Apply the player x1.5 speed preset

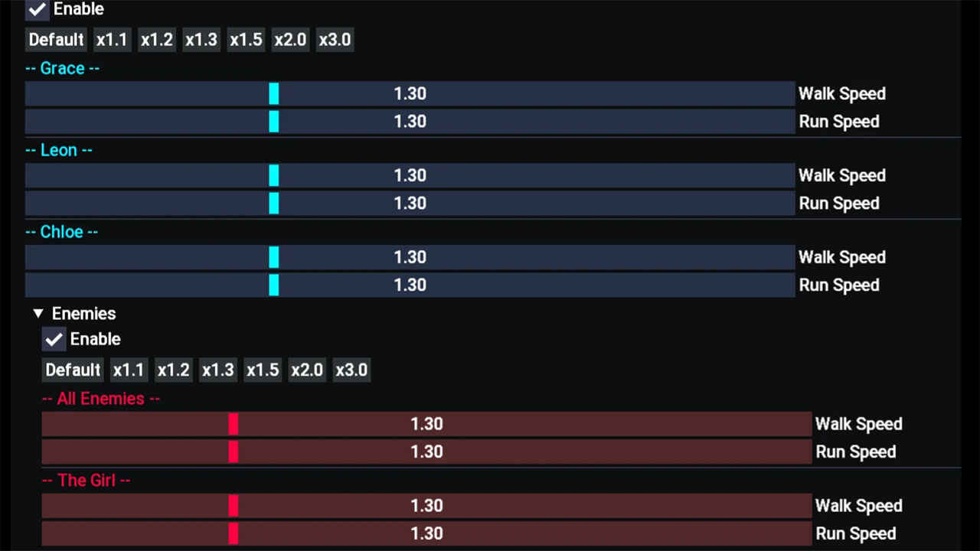click(246, 40)
